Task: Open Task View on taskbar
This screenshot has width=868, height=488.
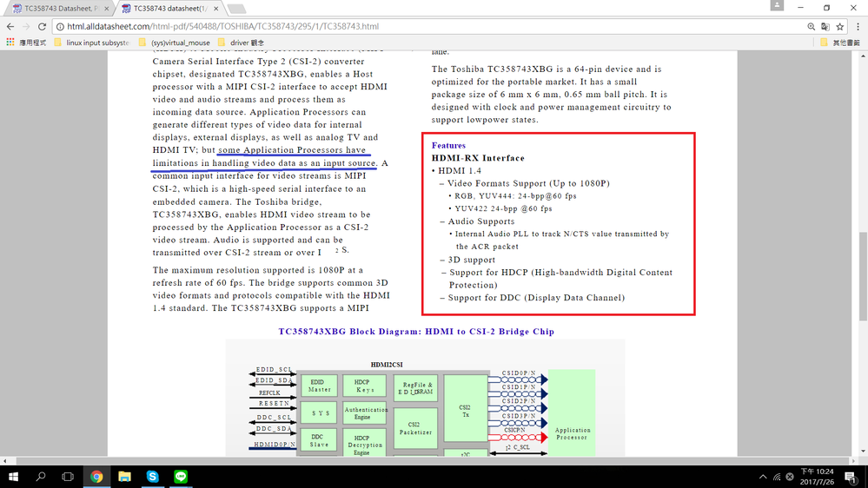Action: pos(68,477)
